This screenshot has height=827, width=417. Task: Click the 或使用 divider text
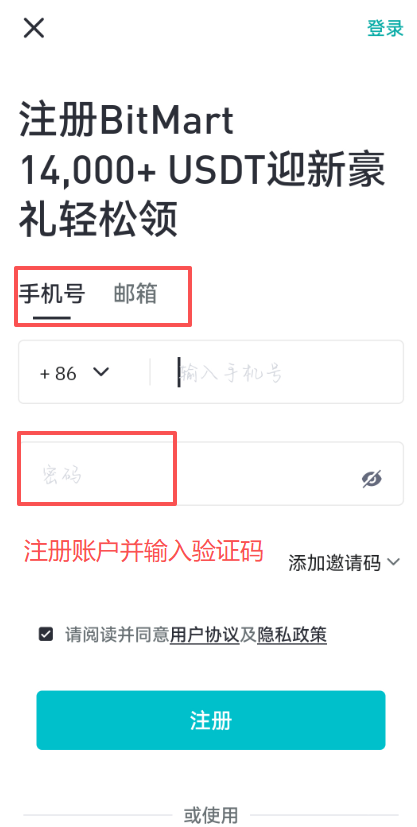click(210, 815)
